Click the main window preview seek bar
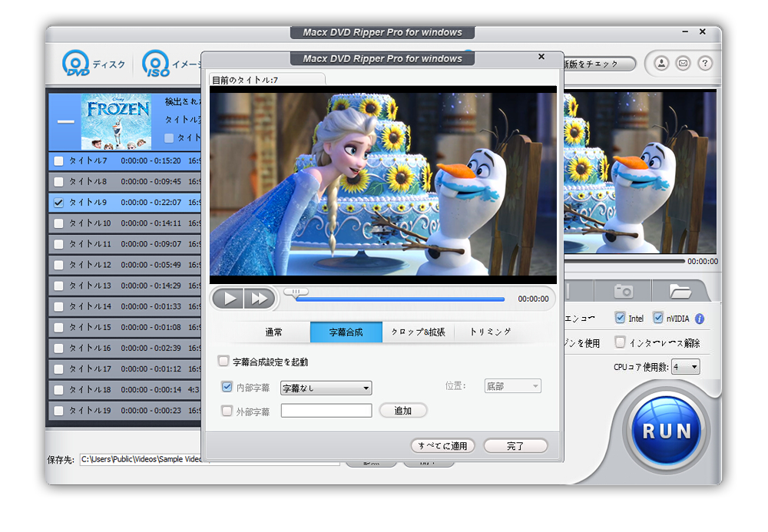The image size is (768, 532). [624, 261]
